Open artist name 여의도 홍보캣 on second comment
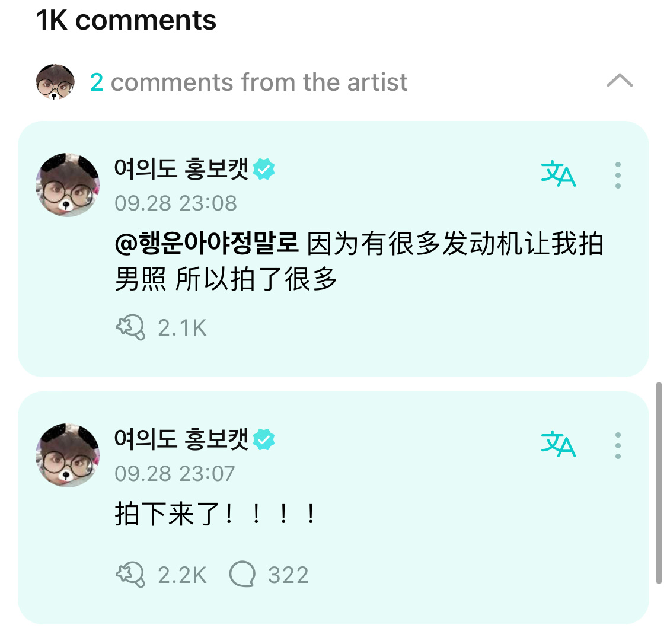 (x=181, y=439)
